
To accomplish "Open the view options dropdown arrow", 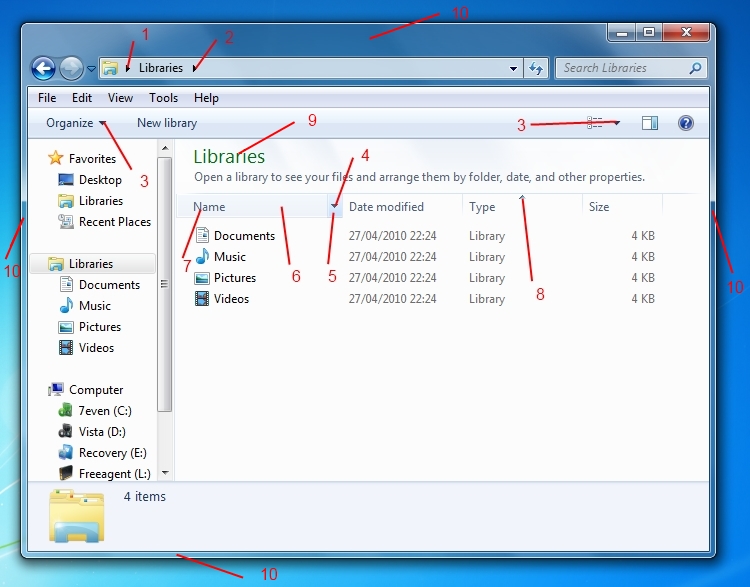I will [617, 123].
